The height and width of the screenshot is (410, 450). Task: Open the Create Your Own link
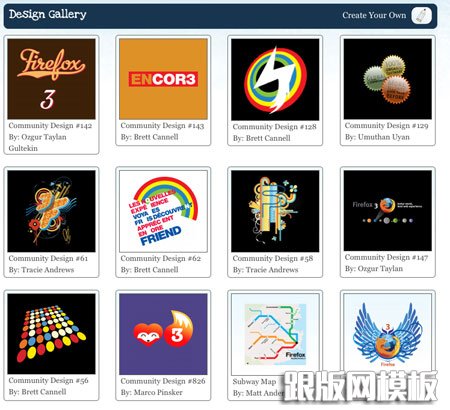pyautogui.click(x=374, y=15)
